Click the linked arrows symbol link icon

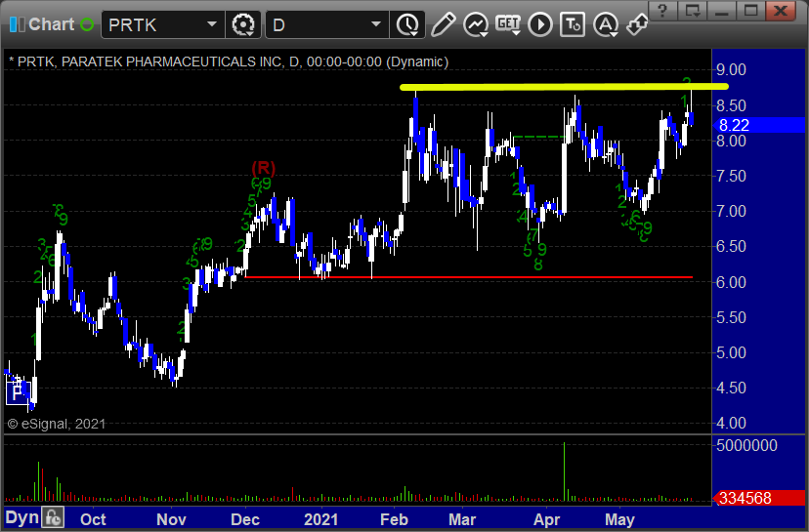tap(637, 24)
